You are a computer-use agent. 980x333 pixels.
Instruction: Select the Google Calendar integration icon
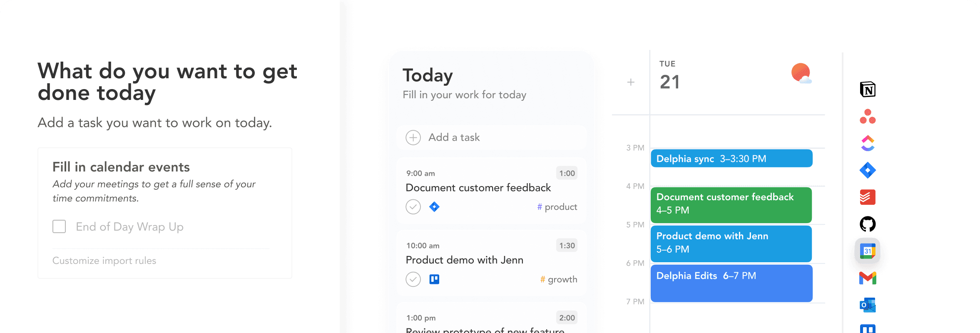868,251
